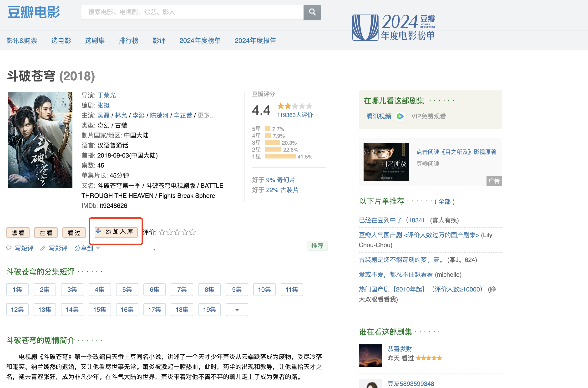This screenshot has height=388, width=588.
Task: Open episode 15集 short reviews
Action: [100, 310]
